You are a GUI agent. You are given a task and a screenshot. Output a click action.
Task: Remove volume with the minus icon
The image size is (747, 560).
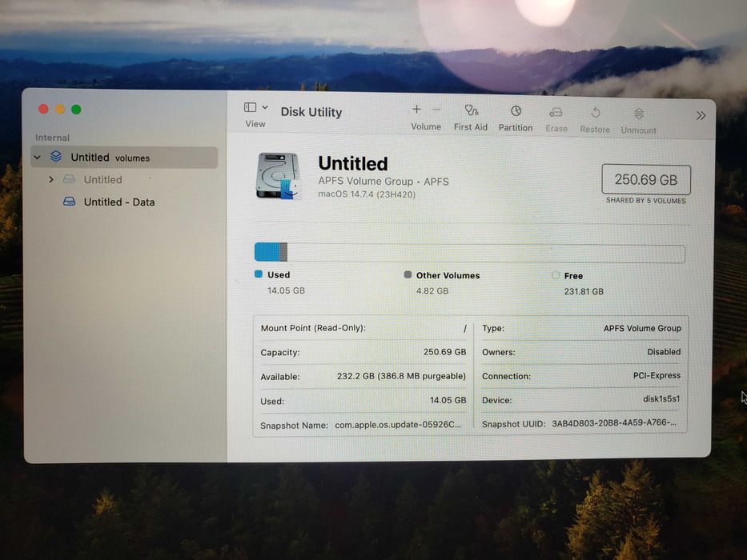pos(436,110)
